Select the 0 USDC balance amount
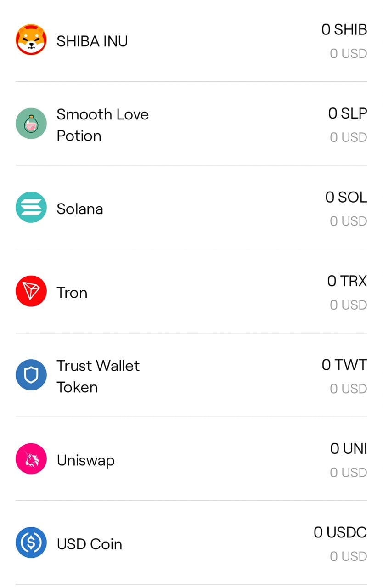 pyautogui.click(x=340, y=532)
